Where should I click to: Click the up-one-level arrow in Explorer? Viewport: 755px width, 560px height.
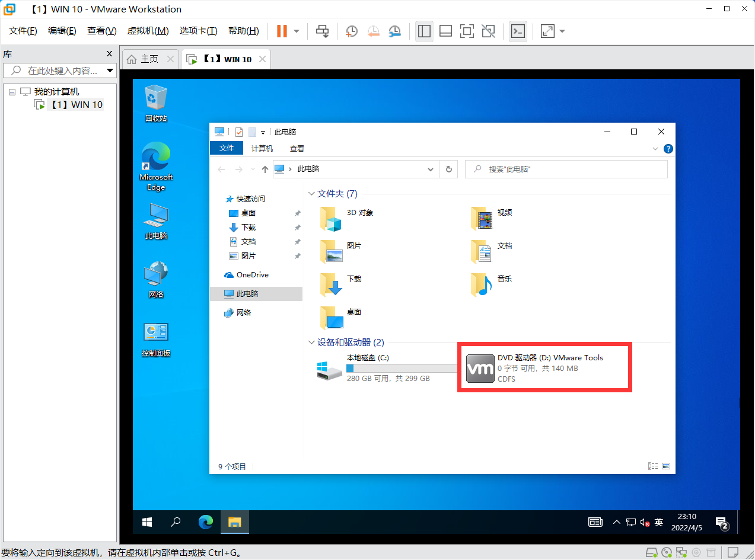[265, 169]
